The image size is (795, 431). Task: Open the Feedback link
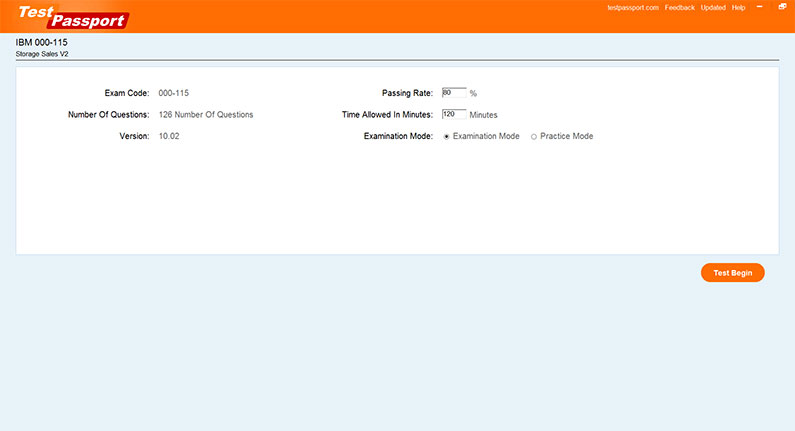pyautogui.click(x=679, y=8)
